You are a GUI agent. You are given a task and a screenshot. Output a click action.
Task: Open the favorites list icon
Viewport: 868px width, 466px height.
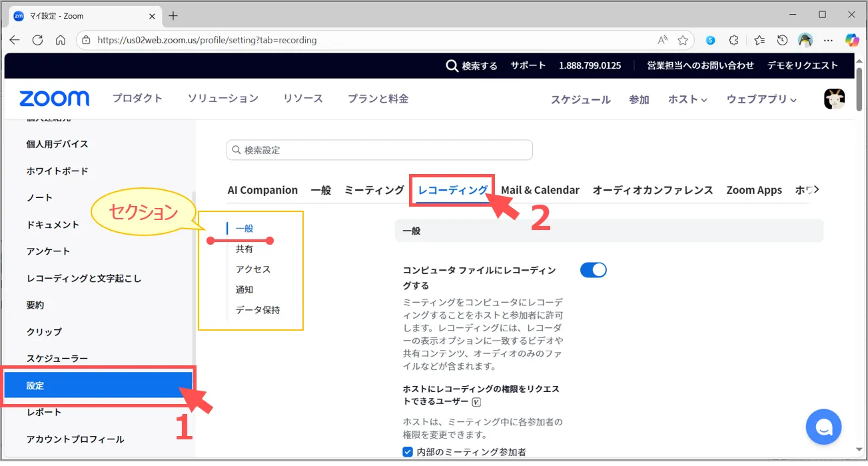759,40
